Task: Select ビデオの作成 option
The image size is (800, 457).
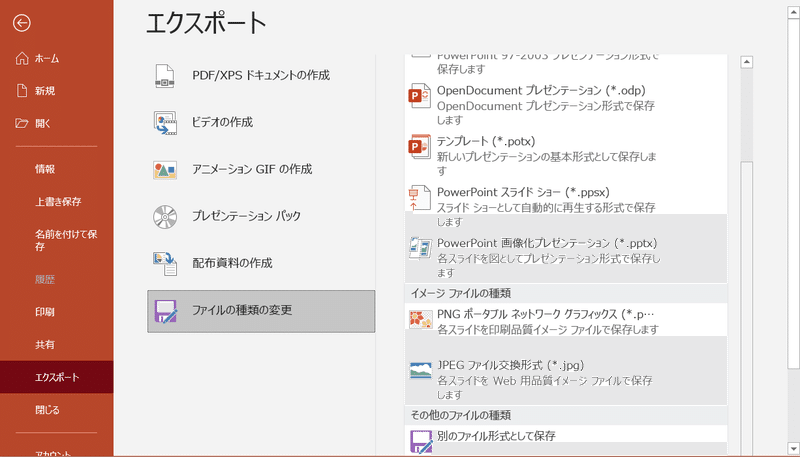Action: 261,123
